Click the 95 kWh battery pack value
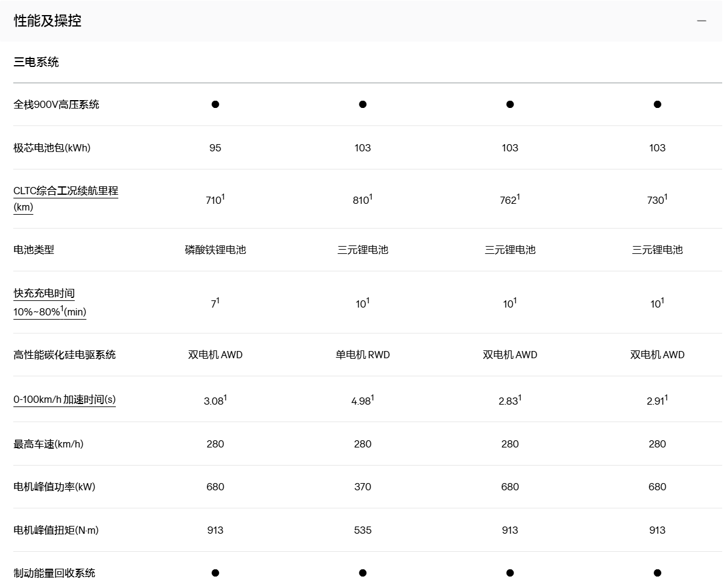724x588 pixels. [215, 148]
